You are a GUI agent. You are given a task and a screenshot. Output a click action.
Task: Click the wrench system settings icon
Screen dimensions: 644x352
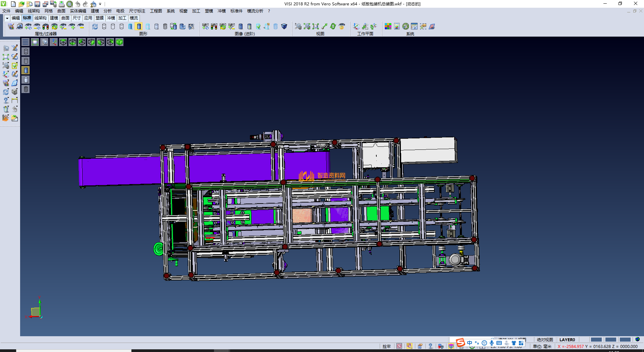click(x=406, y=26)
